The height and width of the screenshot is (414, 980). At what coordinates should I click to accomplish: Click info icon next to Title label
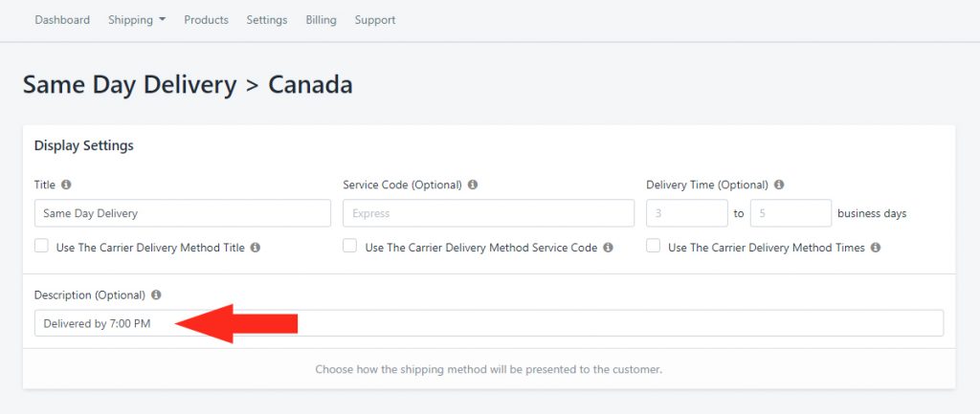click(66, 185)
